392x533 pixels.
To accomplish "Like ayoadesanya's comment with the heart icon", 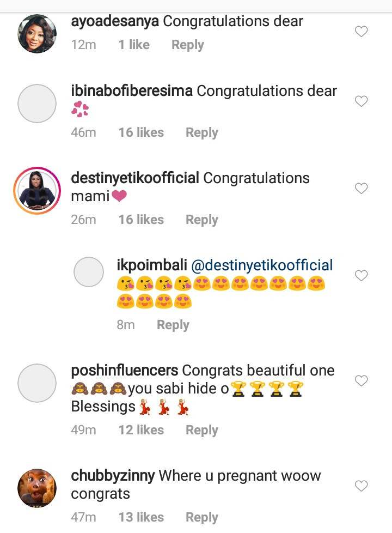I will 361,32.
